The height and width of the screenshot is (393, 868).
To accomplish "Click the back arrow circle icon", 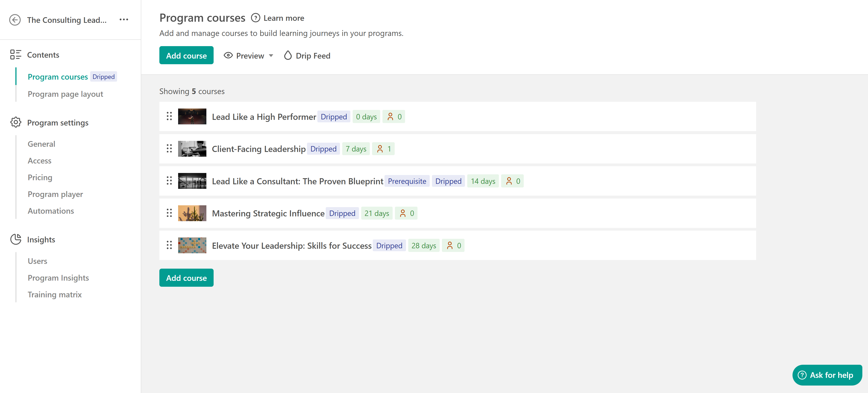I will (x=15, y=20).
